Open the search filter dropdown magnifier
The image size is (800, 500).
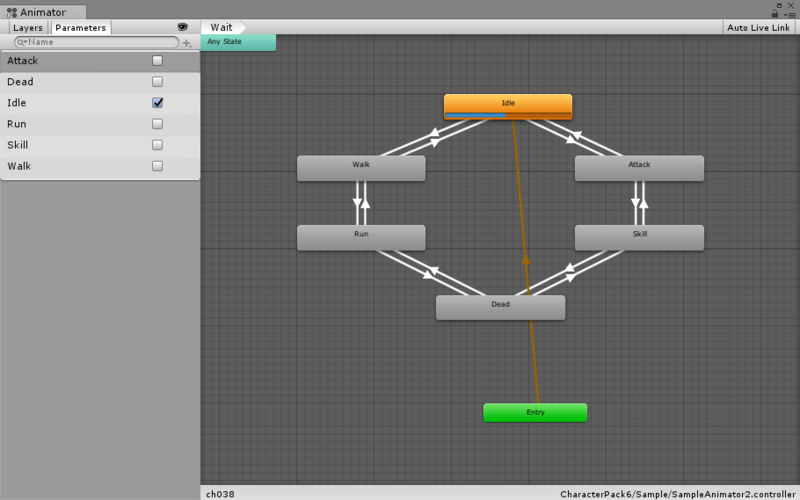click(22, 42)
